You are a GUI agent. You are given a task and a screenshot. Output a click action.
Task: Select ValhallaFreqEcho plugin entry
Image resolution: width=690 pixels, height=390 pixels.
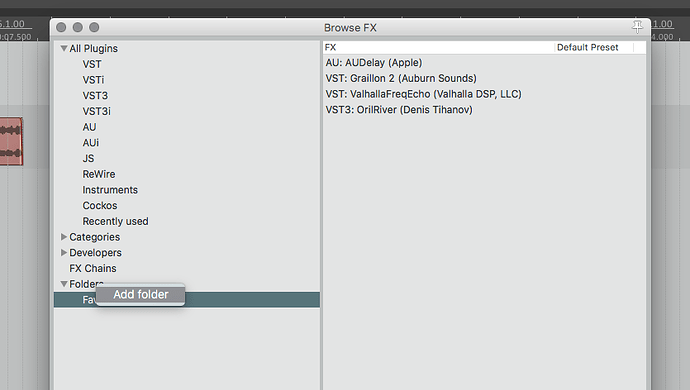coord(423,94)
